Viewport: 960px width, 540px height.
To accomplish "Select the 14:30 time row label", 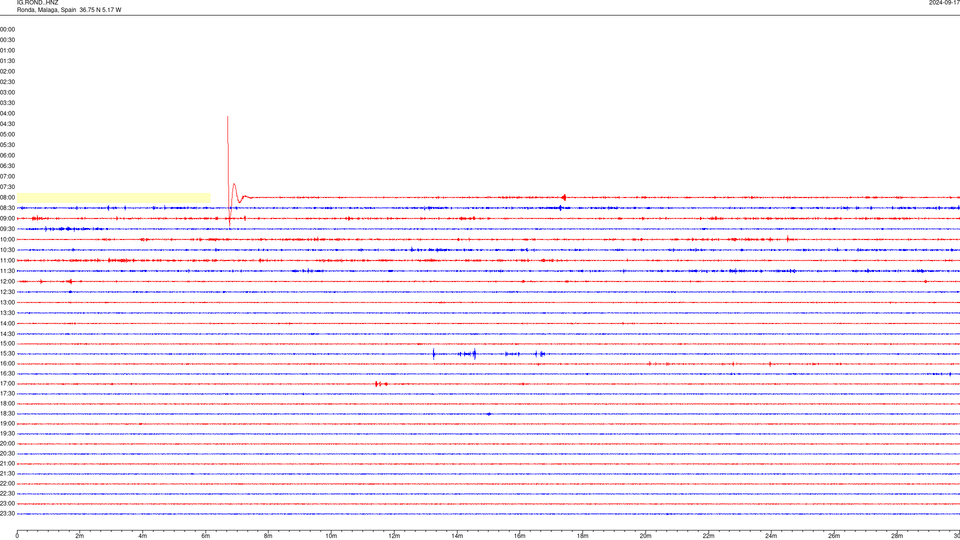I will tap(7, 334).
